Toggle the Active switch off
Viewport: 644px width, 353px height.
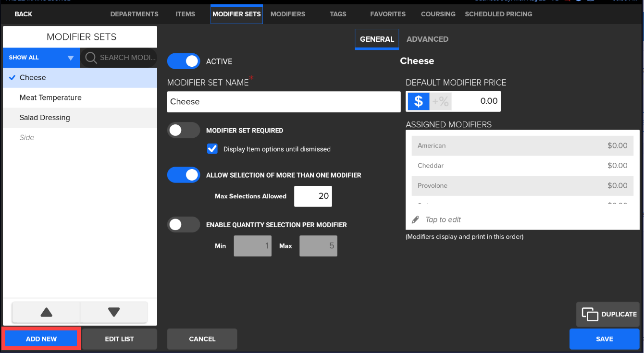tap(184, 61)
